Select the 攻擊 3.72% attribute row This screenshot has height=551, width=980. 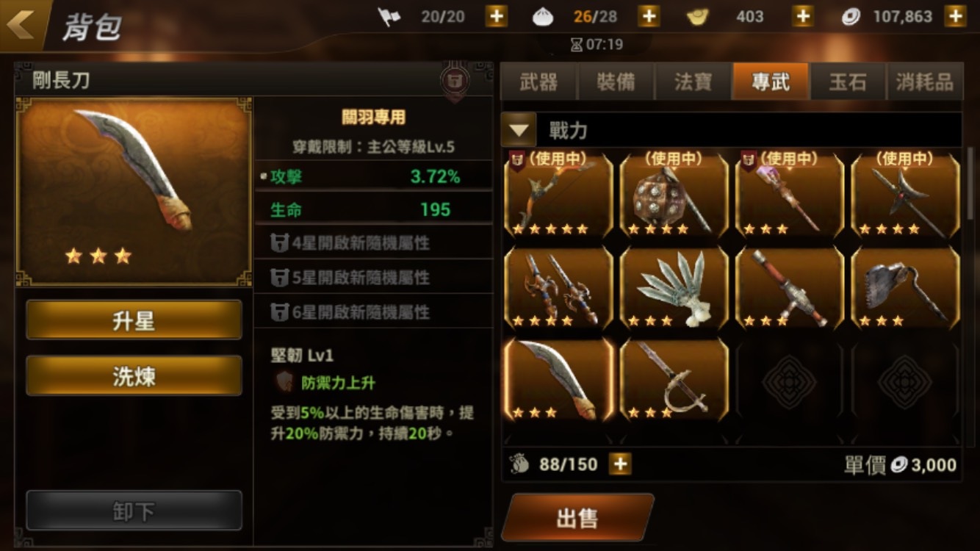[373, 176]
